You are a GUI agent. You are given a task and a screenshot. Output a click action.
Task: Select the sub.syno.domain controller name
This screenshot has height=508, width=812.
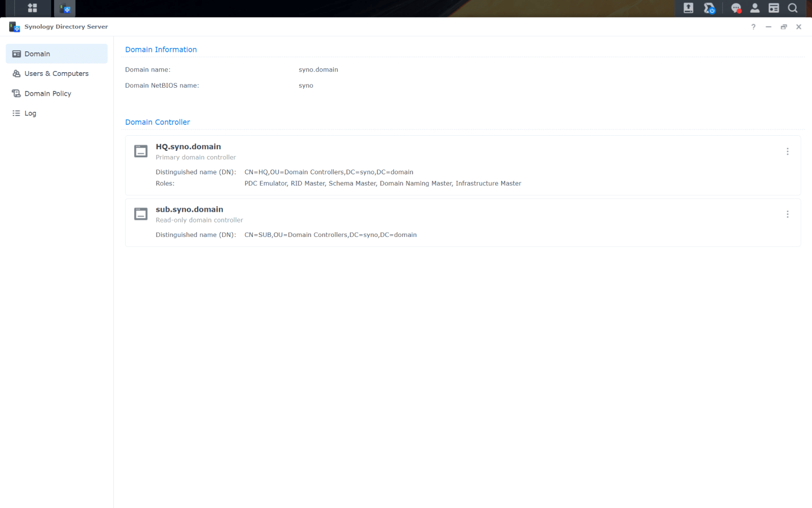pos(189,210)
